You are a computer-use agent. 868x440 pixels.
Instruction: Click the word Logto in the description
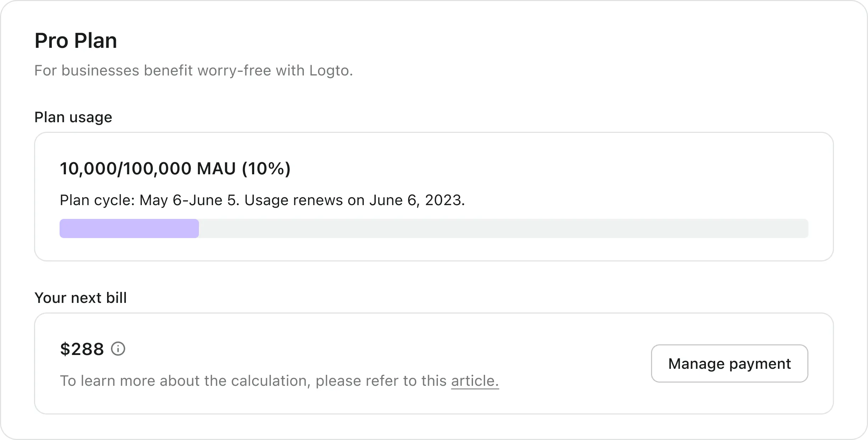click(329, 70)
